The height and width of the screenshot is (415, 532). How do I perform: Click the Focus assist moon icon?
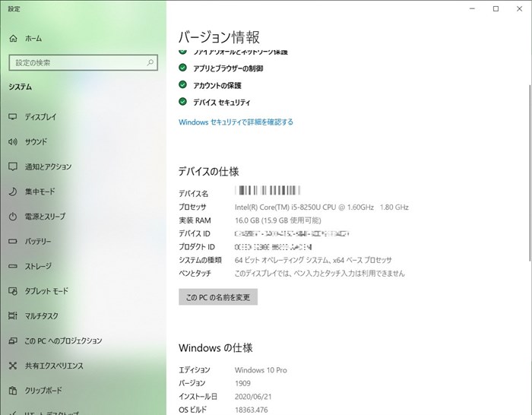(x=13, y=192)
